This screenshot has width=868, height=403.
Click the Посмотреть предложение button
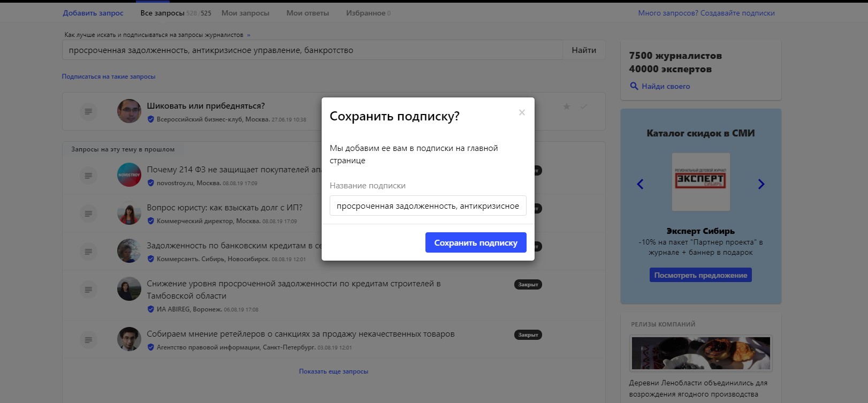pyautogui.click(x=701, y=275)
